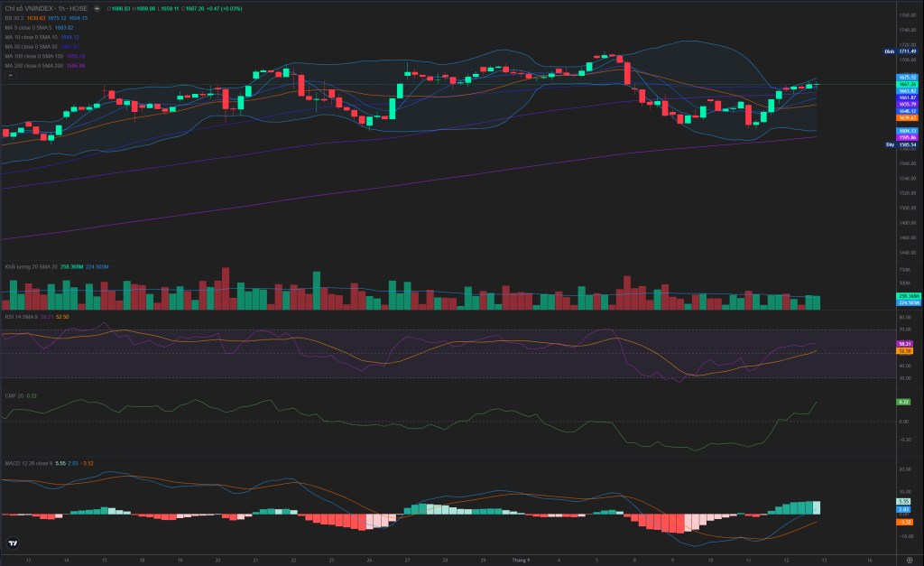The width and height of the screenshot is (924, 566).
Task: Click the symbol status indicator beside HOSE
Action: (97, 9)
